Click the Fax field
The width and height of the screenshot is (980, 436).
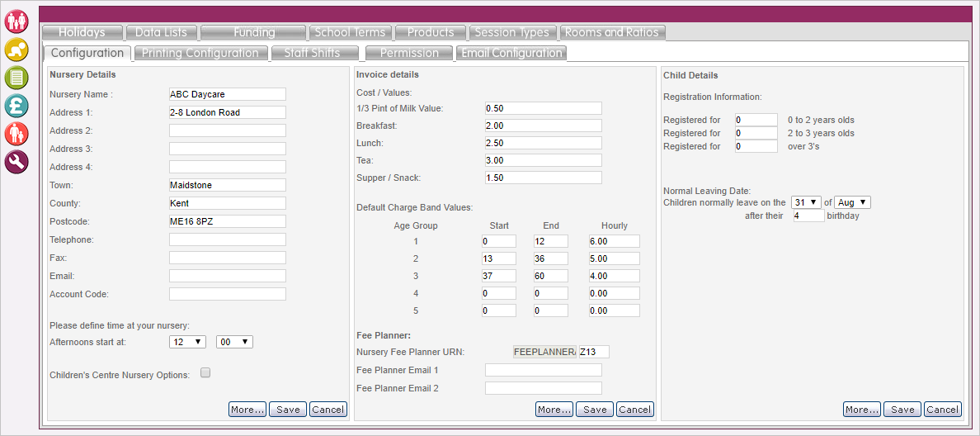[x=228, y=258]
